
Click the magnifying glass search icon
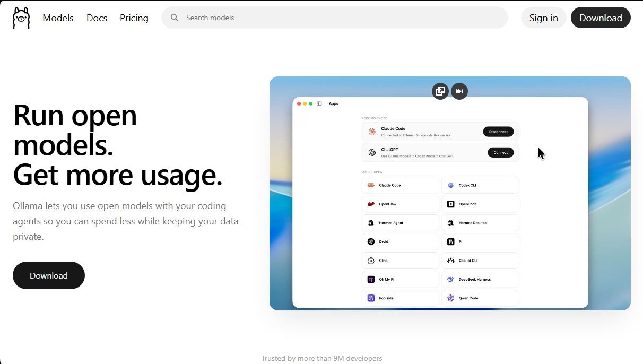coord(175,18)
